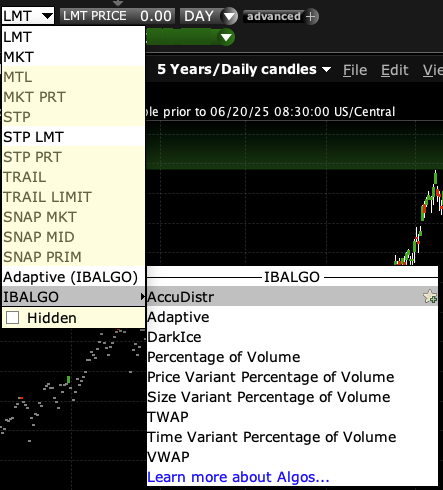Open the LMT order type combo box
Screen dimensions: 443x490
[28, 16]
